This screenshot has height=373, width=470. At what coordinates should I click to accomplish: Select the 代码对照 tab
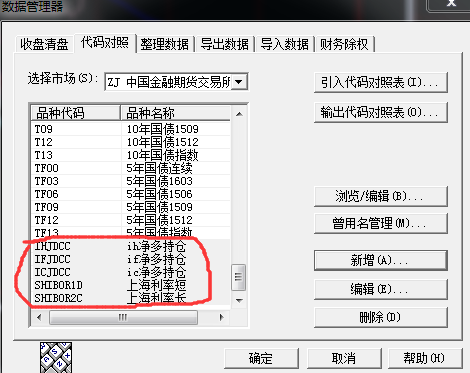pyautogui.click(x=105, y=43)
